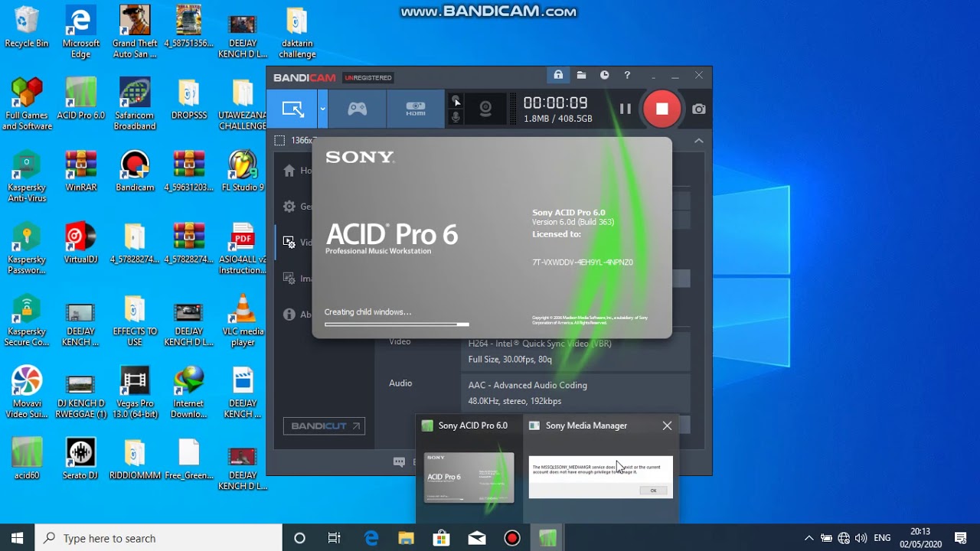980x551 pixels.
Task: Click the 1366x rectangle selection icon
Action: pyautogui.click(x=279, y=141)
